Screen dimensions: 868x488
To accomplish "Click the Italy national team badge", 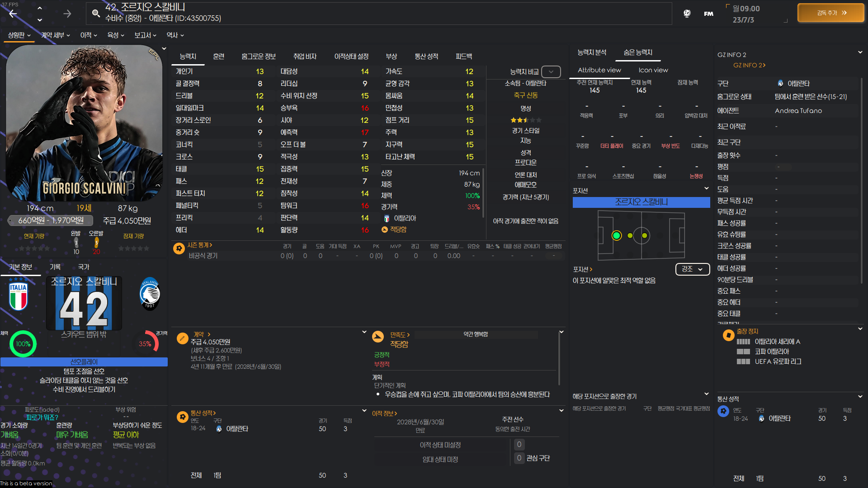I will pos(19,296).
